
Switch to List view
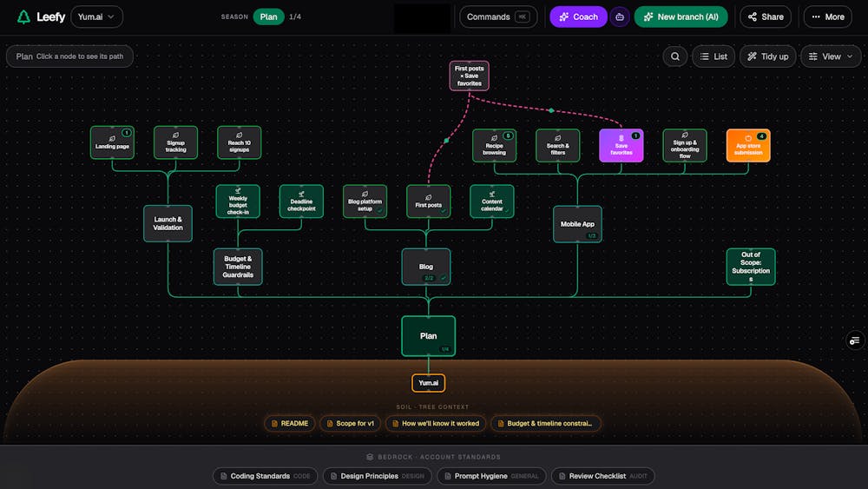pyautogui.click(x=713, y=56)
